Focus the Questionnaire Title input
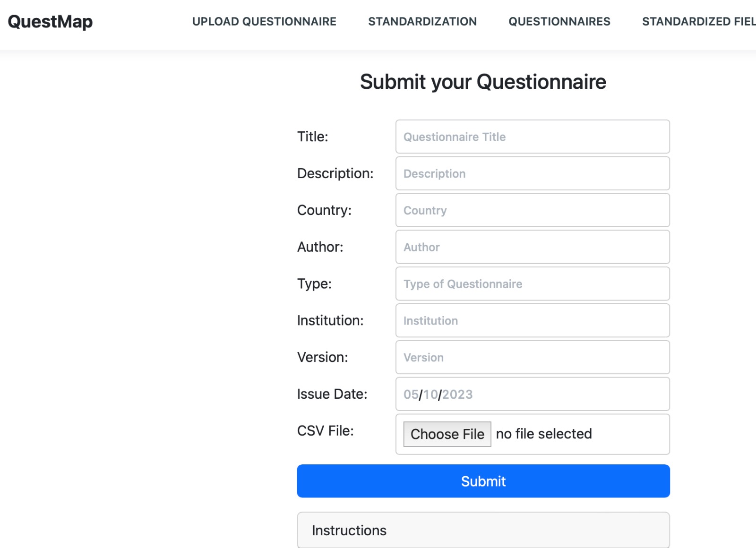This screenshot has height=548, width=756. (x=533, y=137)
